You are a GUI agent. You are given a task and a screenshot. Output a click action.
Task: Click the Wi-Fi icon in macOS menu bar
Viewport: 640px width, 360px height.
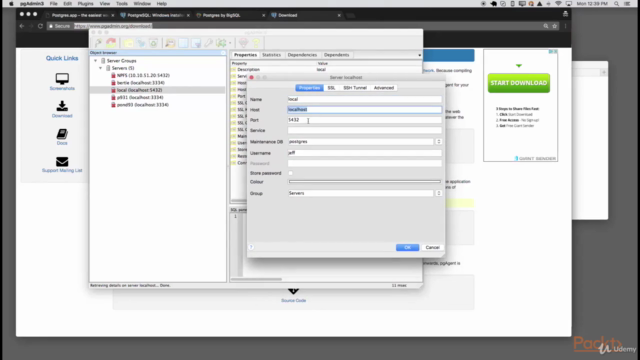(558, 4)
